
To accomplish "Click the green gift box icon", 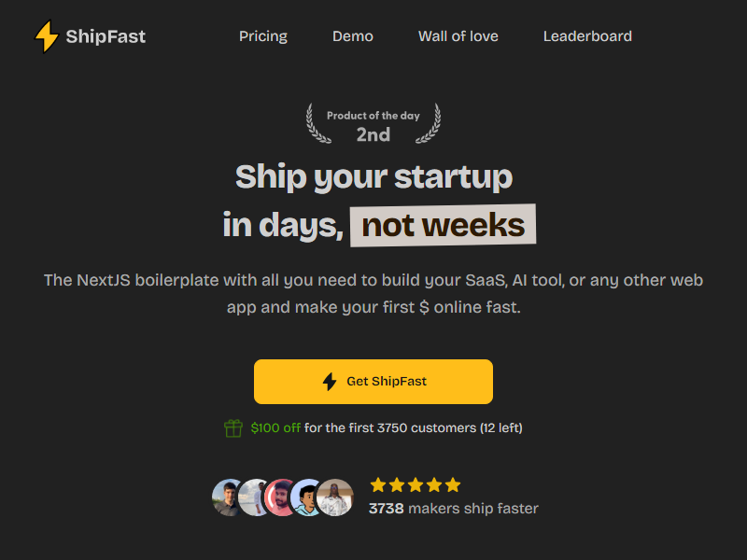I will [233, 428].
